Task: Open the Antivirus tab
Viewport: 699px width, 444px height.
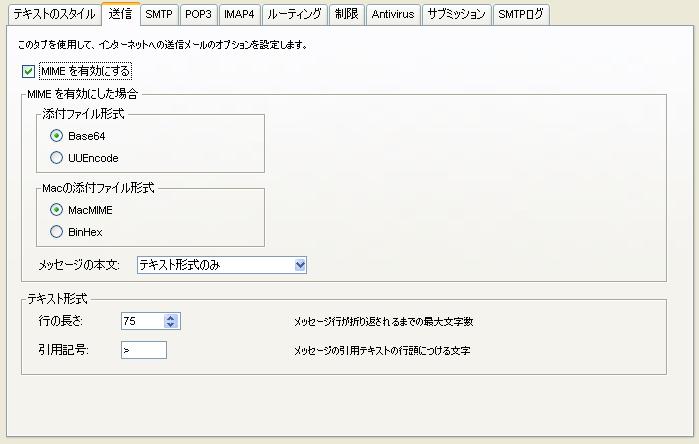Action: pos(393,14)
